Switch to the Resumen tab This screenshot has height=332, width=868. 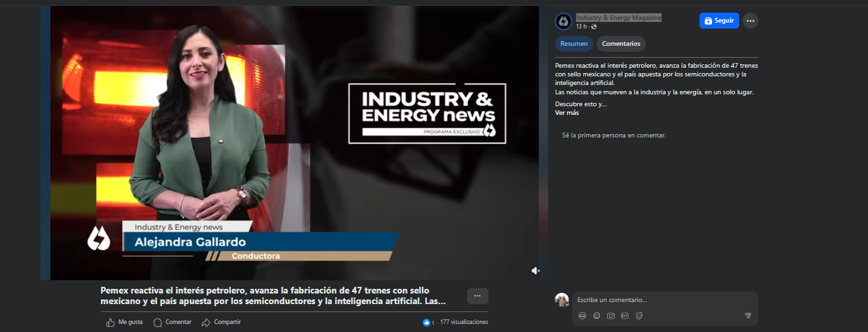(x=574, y=44)
